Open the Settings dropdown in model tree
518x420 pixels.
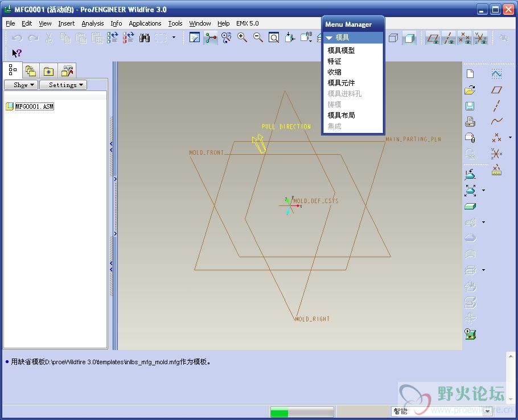pyautogui.click(x=63, y=85)
